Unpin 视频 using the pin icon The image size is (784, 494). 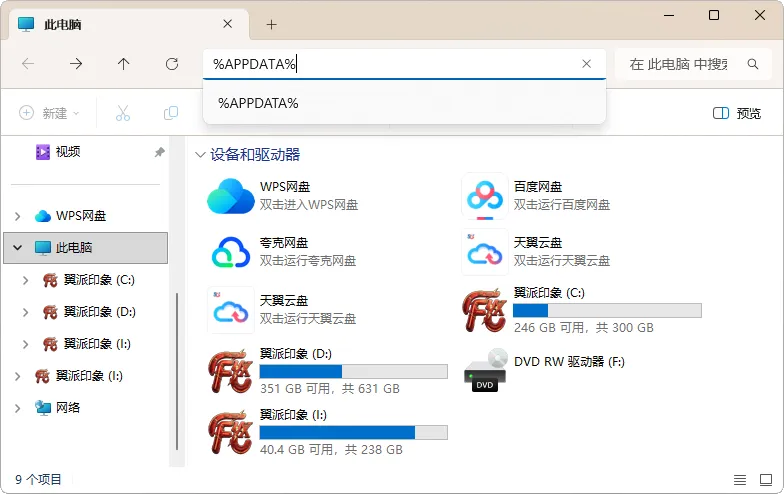[160, 152]
